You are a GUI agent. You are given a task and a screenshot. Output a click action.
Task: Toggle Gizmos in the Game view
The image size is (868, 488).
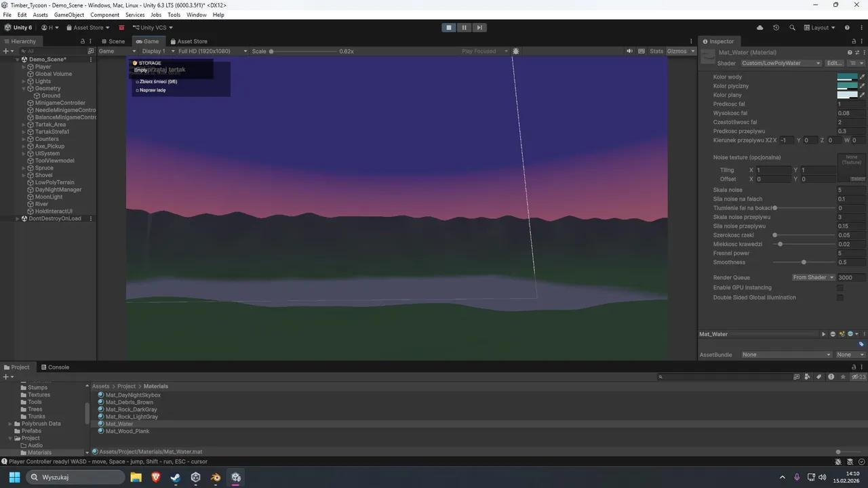(677, 52)
